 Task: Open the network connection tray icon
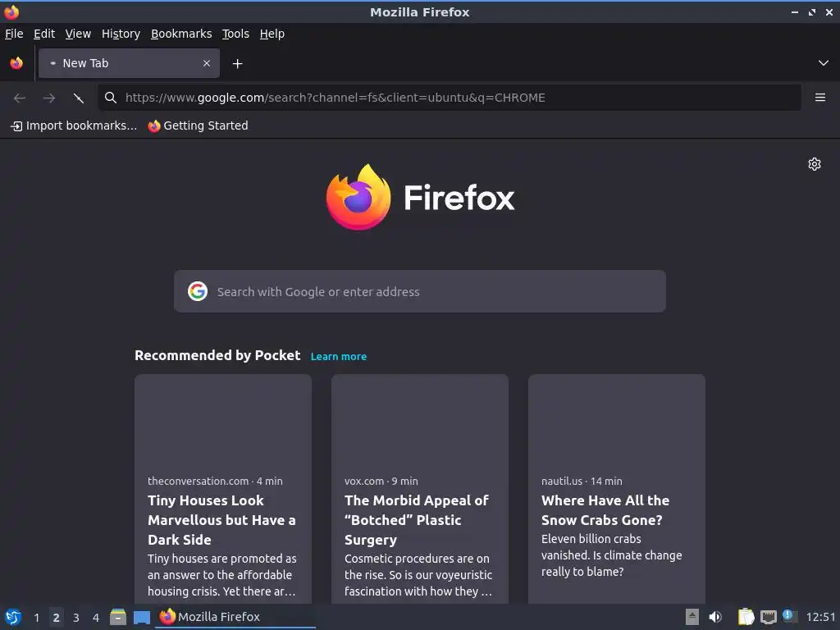768,617
